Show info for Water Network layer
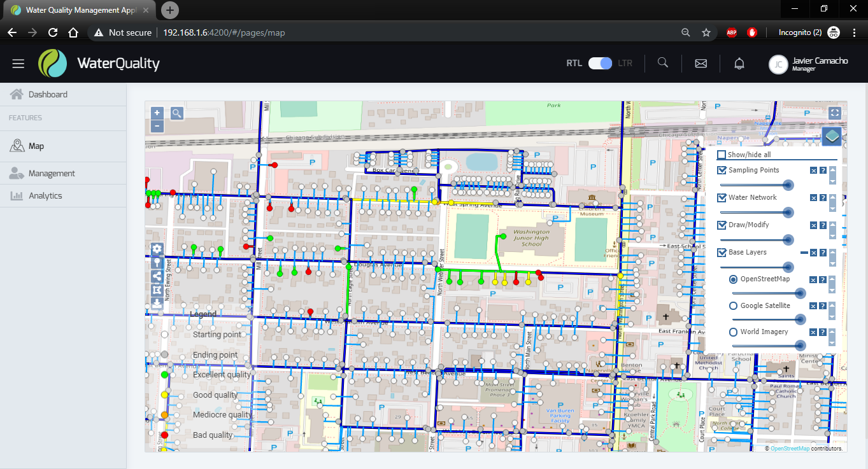 coord(823,198)
